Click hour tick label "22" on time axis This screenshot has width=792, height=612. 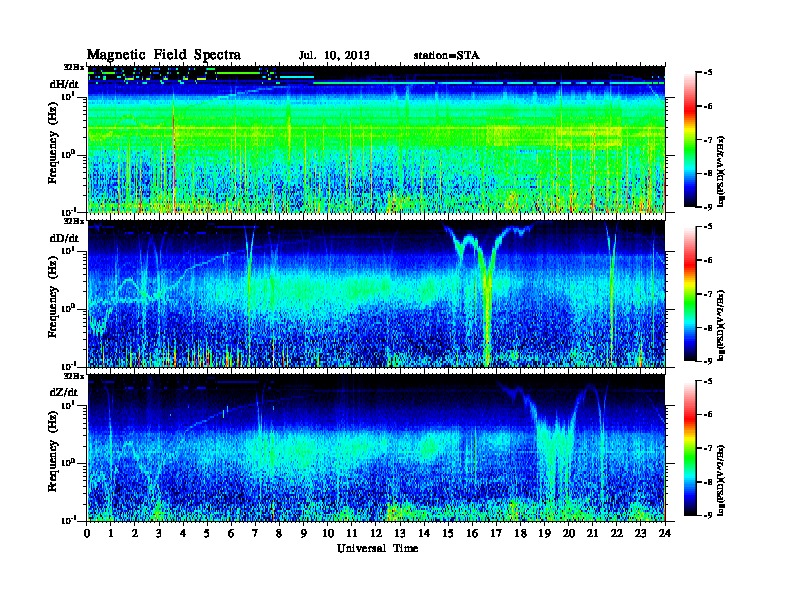(617, 534)
